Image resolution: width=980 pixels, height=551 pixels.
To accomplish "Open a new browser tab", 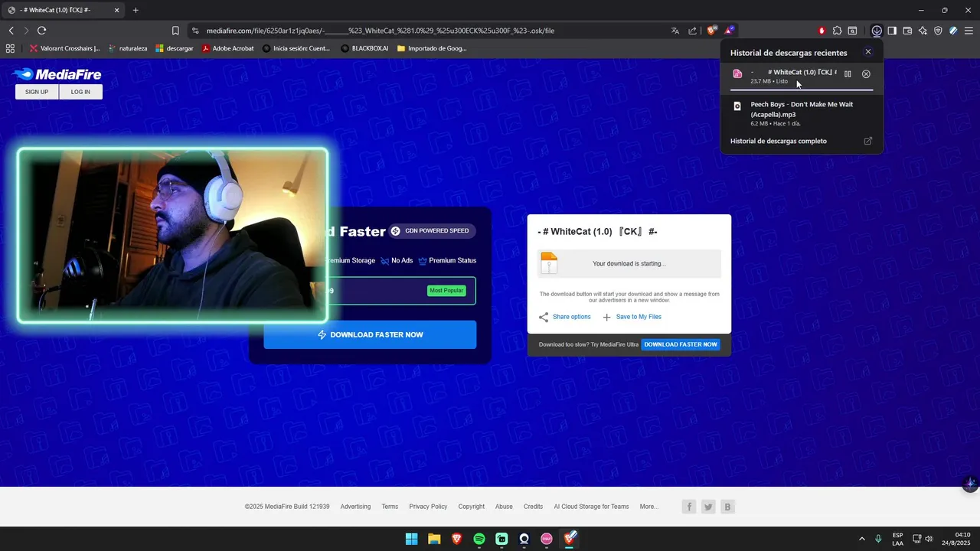I will pyautogui.click(x=136, y=10).
